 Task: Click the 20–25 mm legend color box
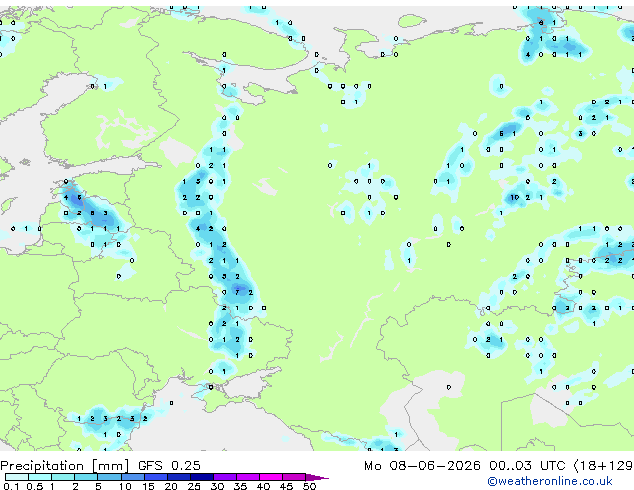coord(178,477)
